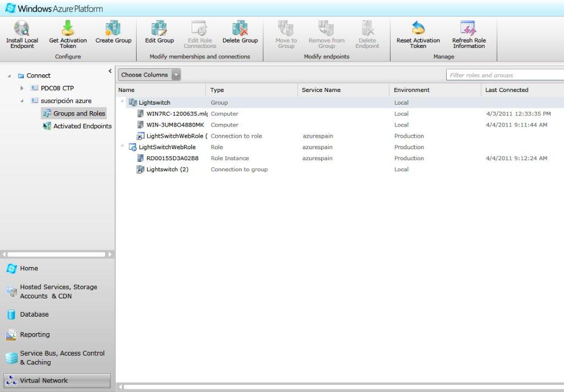Click the Delete Endpoint icon
The width and height of the screenshot is (564, 392).
coord(367,28)
